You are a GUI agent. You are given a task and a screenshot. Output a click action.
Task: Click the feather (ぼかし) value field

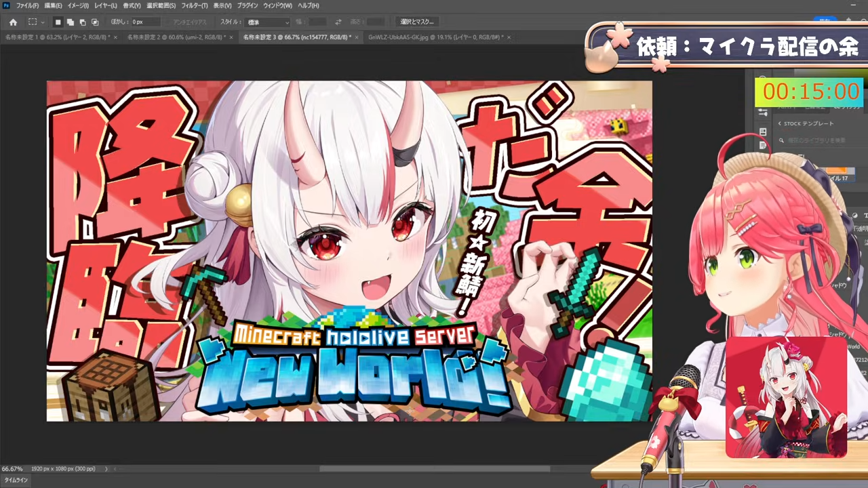pyautogui.click(x=145, y=22)
